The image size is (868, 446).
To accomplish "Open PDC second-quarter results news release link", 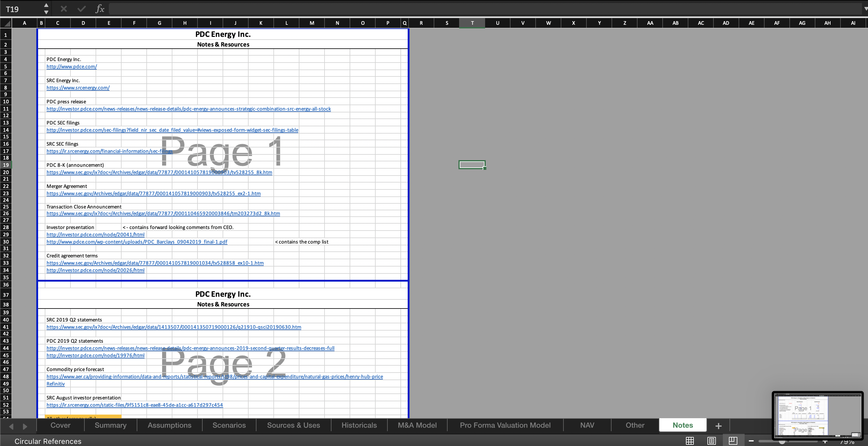I will [190, 348].
